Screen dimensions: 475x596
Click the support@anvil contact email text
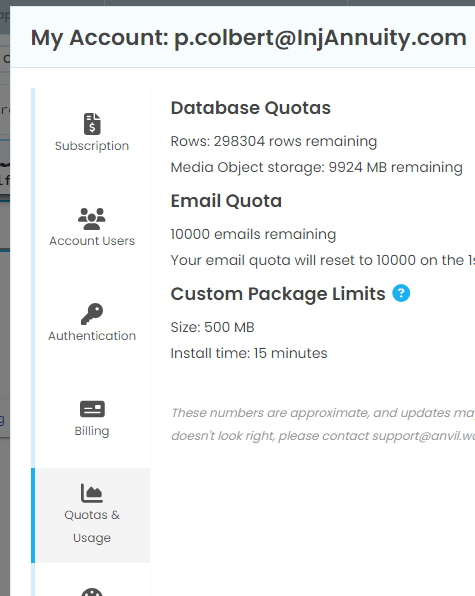(x=423, y=436)
